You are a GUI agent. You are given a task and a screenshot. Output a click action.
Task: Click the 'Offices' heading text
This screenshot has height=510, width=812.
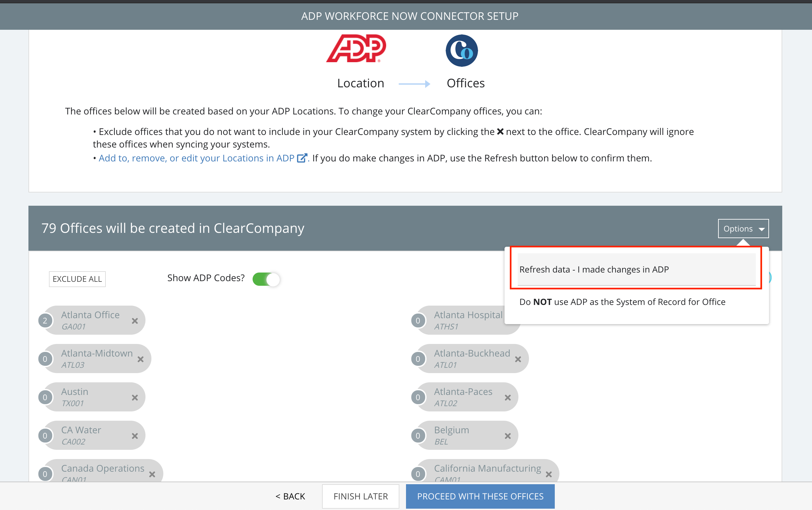click(466, 83)
